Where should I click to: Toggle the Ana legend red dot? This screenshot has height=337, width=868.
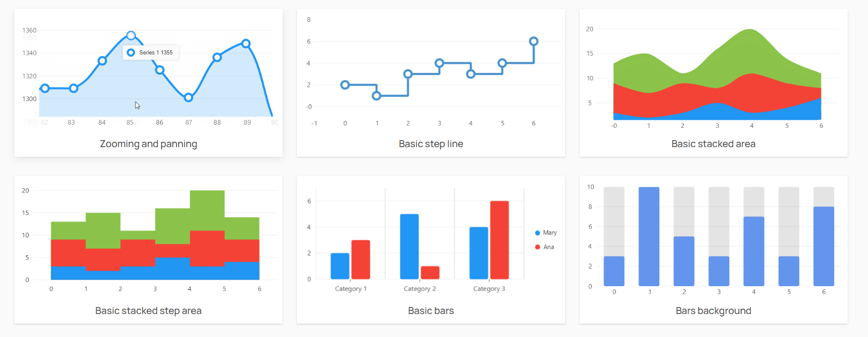coord(537,247)
